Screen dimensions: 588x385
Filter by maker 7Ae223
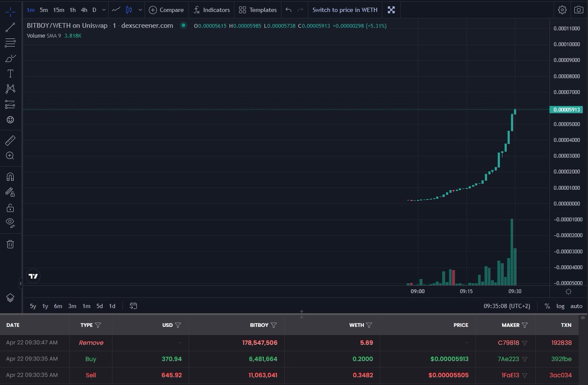[524, 359]
